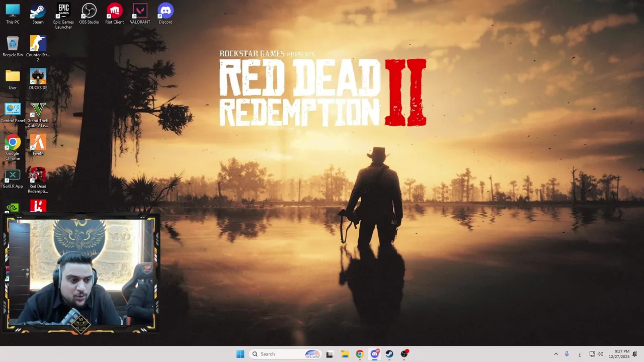Open the volume speaker tray icon
644x362 pixels.
pyautogui.click(x=600, y=354)
